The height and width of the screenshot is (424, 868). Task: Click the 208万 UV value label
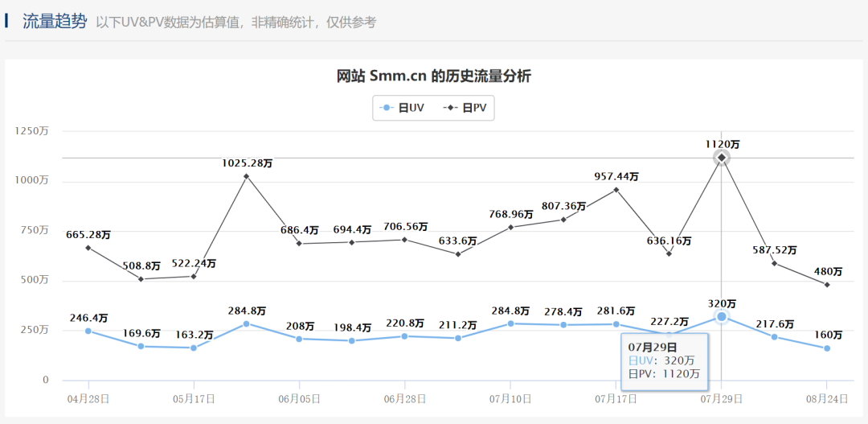300,327
